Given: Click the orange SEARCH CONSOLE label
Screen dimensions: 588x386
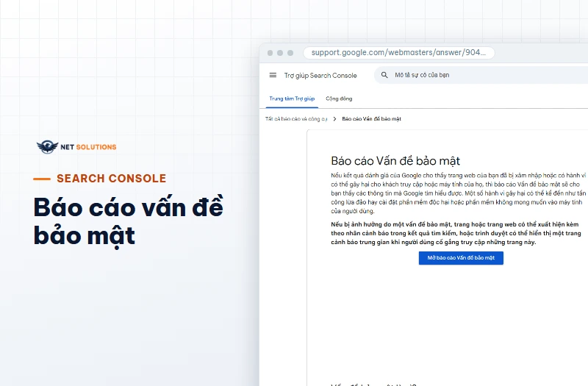Looking at the screenshot, I should coord(112,179).
